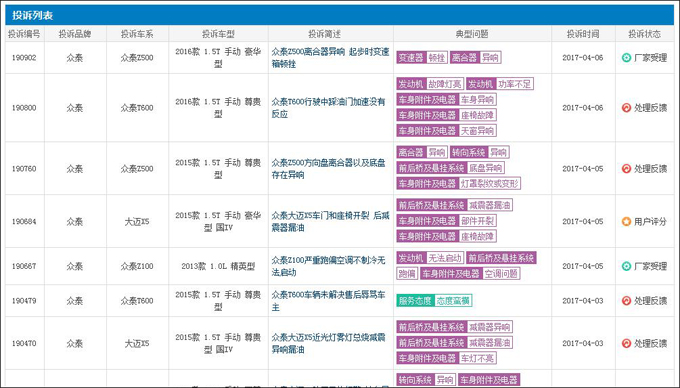Click the 厂家受理 status icon for complaint 190667
680x388 pixels.
tap(626, 266)
